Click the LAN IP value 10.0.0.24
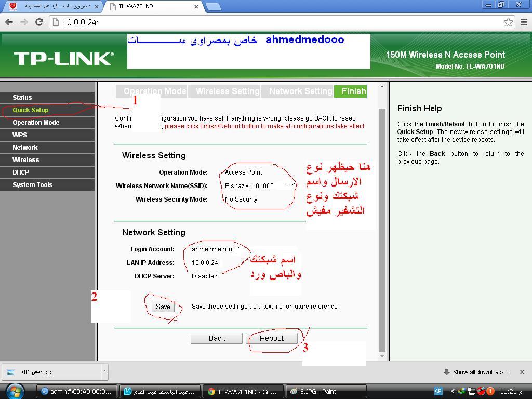This screenshot has height=399, width=532. 205,263
